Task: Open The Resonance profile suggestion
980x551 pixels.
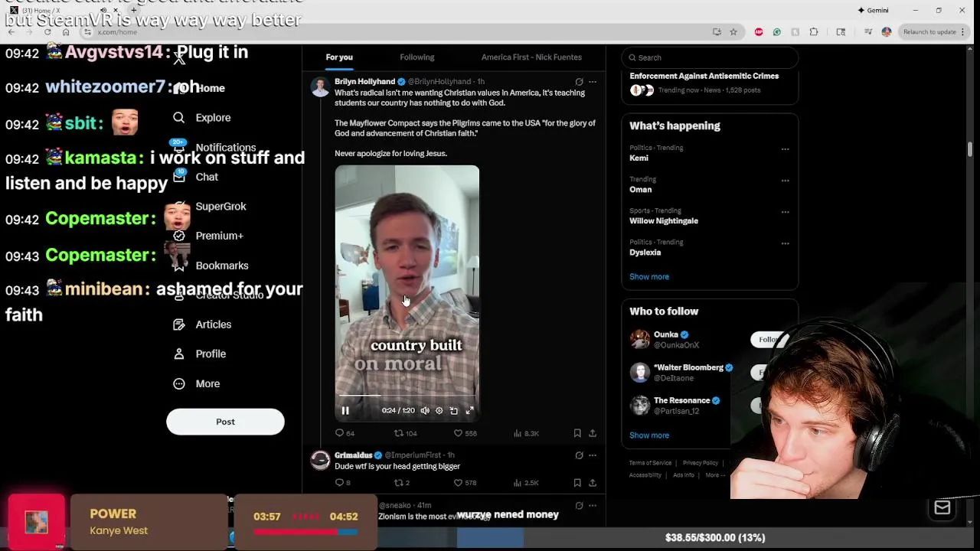Action: pyautogui.click(x=675, y=406)
